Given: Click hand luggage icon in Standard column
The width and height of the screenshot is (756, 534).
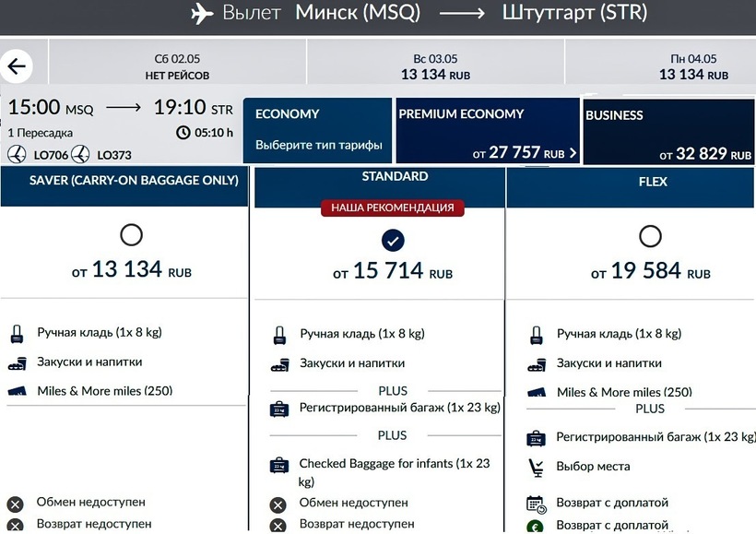Looking at the screenshot, I should tap(279, 336).
